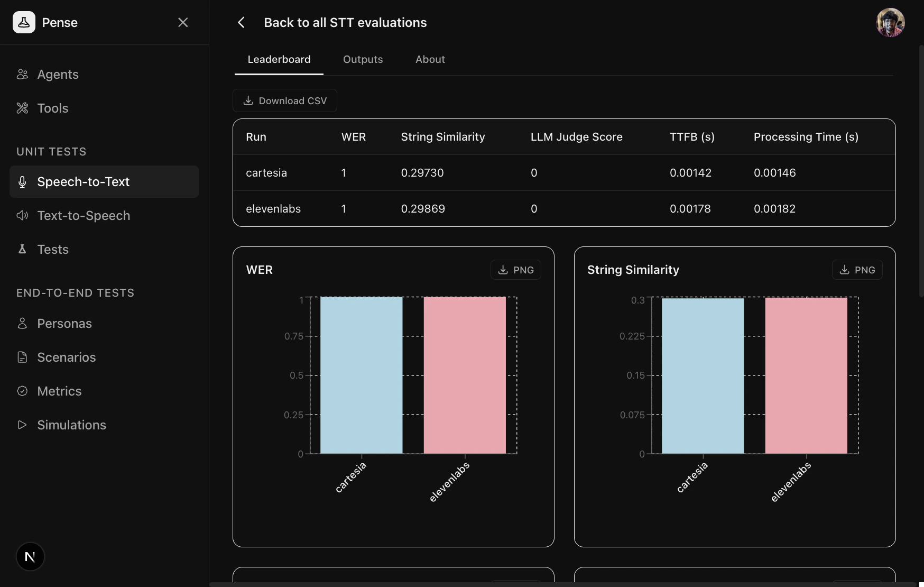Click the Agents sidebar icon

coord(22,74)
